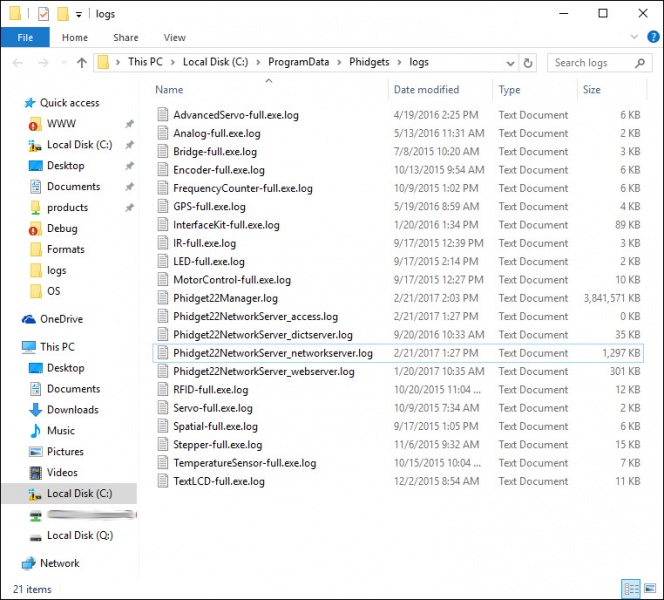Click the TextLCD-full.exe.log file icon
The width and height of the screenshot is (664, 600).
coord(163,481)
